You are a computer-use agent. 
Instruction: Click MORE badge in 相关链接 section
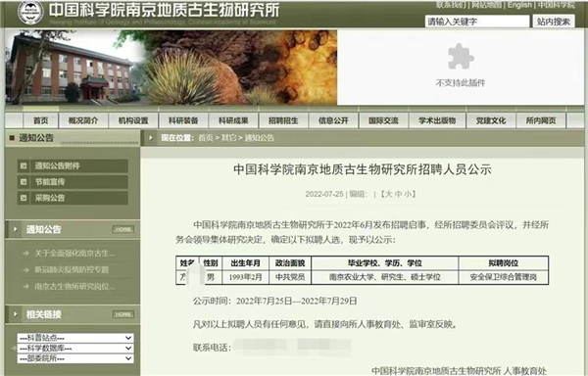(x=123, y=314)
